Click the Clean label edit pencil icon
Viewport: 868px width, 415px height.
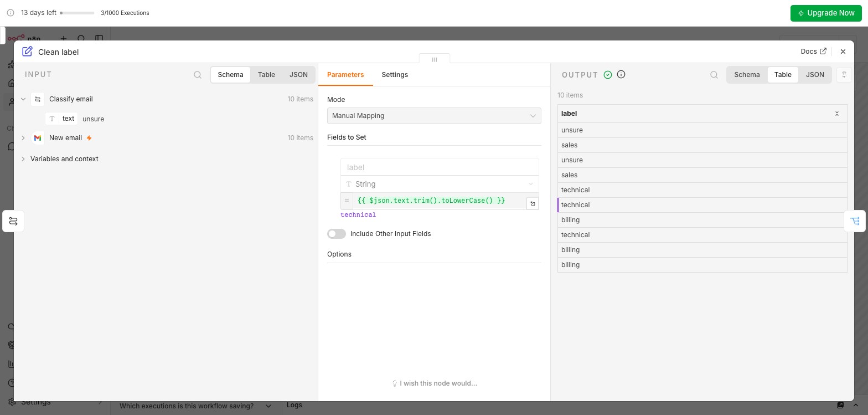pyautogui.click(x=27, y=52)
